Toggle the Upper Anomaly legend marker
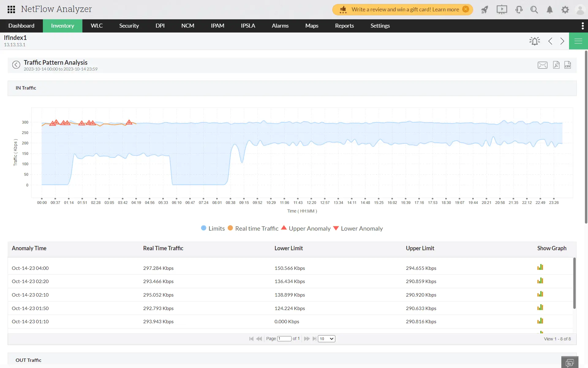Image resolution: width=588 pixels, height=368 pixels. point(284,228)
